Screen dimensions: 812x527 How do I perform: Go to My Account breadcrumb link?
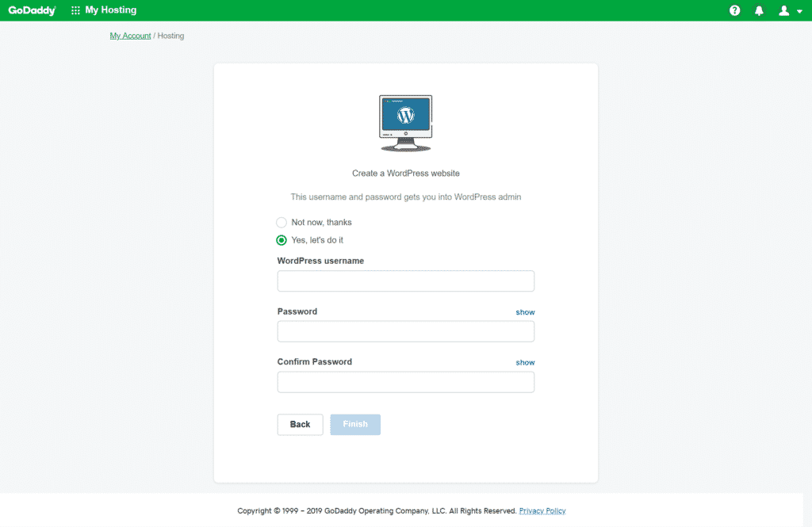click(x=130, y=36)
